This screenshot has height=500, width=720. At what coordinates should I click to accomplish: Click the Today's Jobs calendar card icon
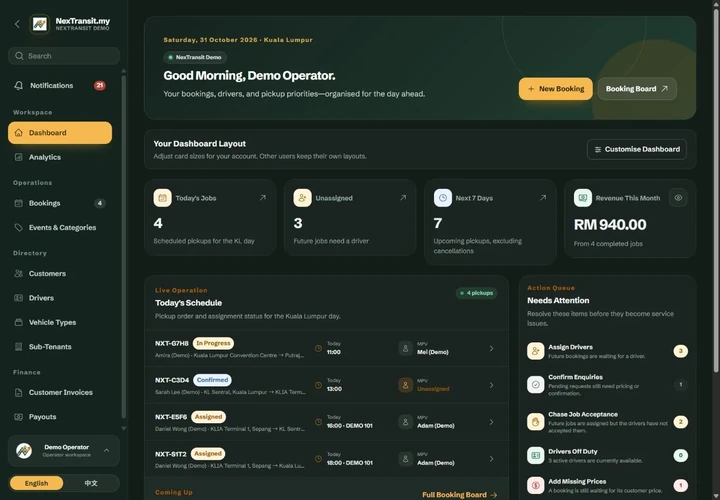click(x=163, y=198)
